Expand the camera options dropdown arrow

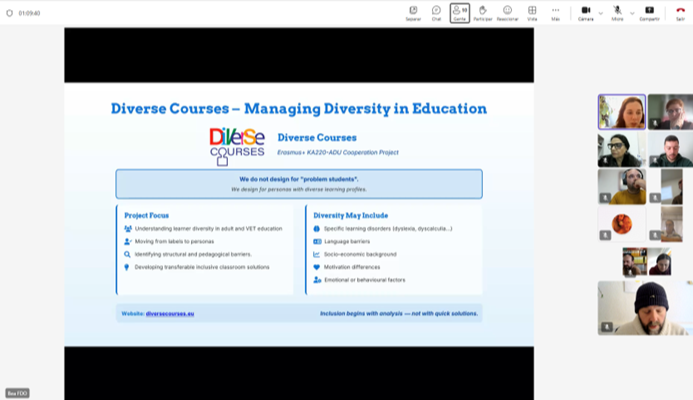601,13
